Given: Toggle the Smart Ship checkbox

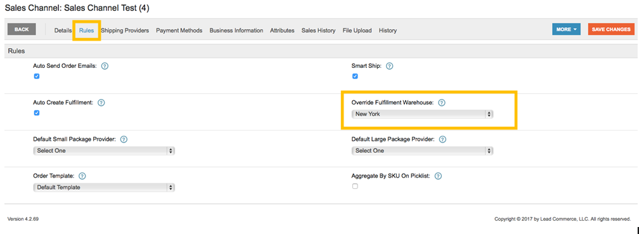Looking at the screenshot, I should tap(355, 76).
